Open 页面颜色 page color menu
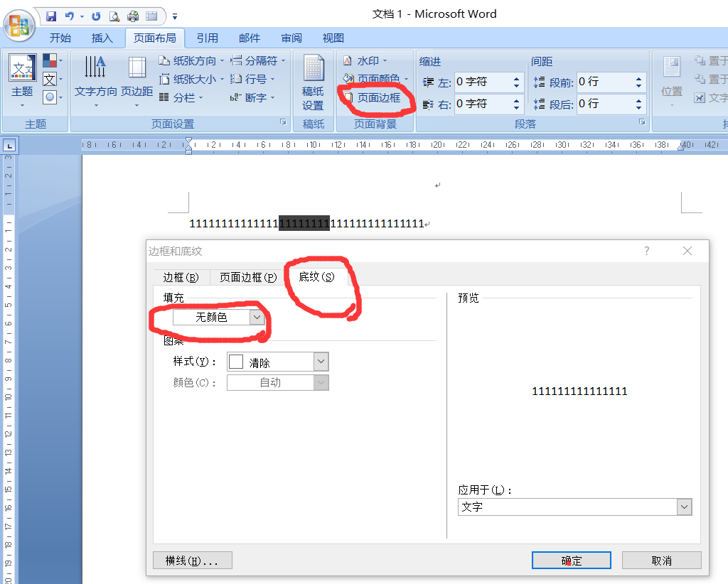This screenshot has width=728, height=584. point(375,78)
